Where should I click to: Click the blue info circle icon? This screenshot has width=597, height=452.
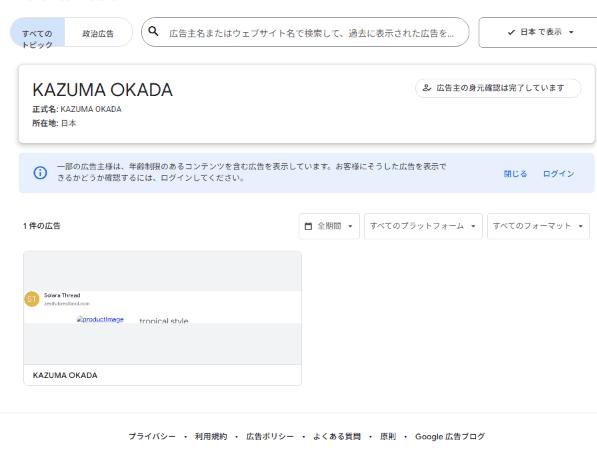(40, 172)
